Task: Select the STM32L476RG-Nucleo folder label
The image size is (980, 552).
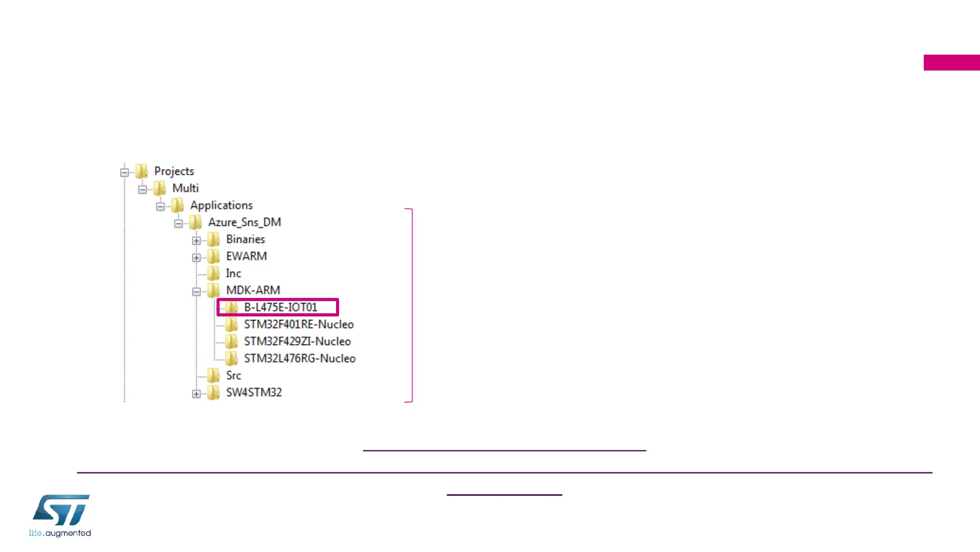Action: (300, 358)
